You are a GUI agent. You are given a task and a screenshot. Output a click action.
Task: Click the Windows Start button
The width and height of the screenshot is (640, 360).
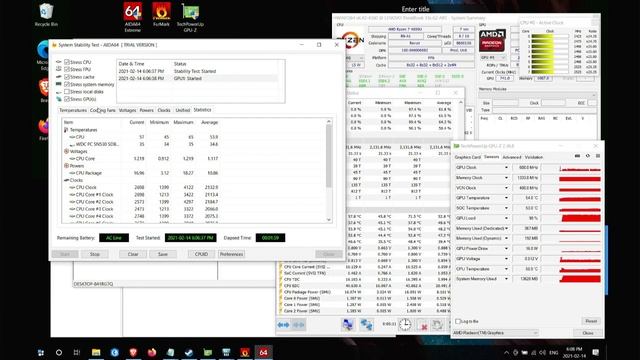tap(41, 353)
